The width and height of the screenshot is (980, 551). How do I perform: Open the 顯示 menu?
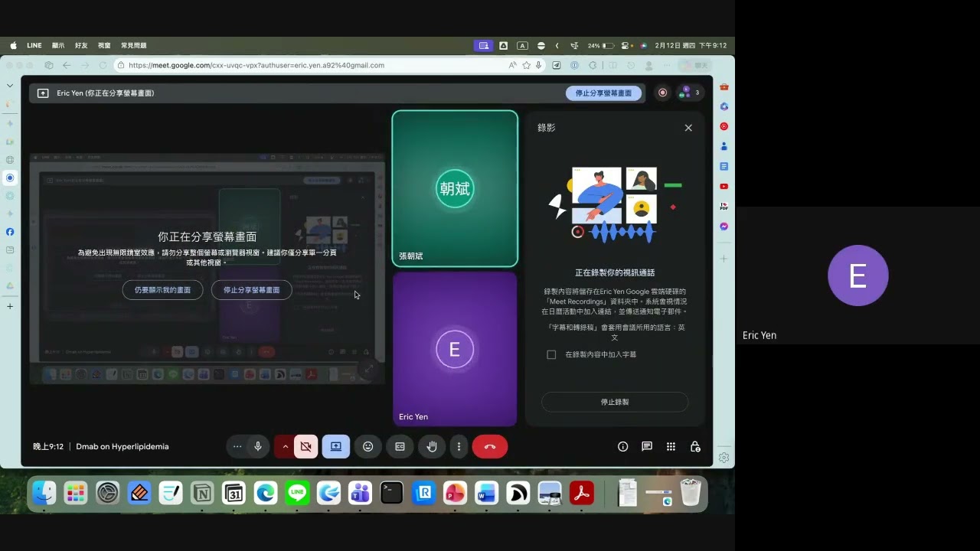click(58, 45)
